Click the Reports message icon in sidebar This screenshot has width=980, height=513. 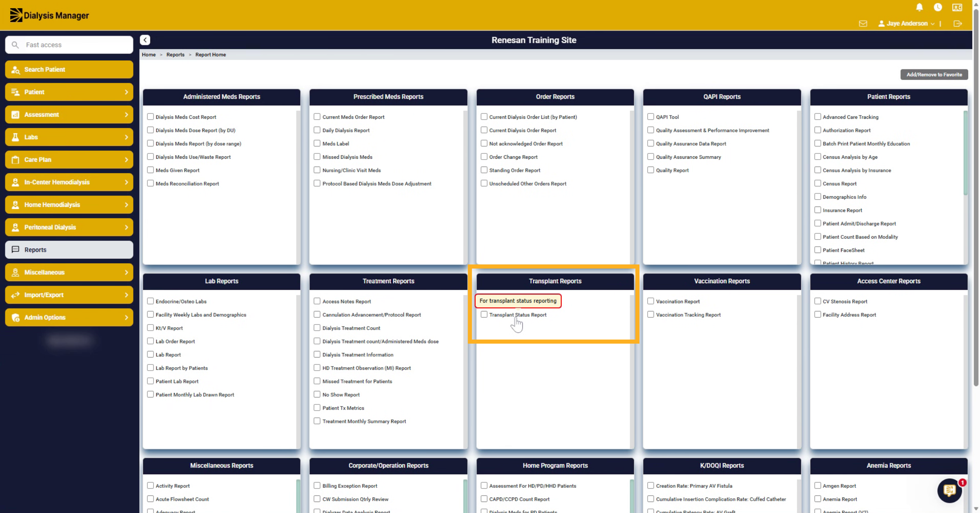coord(15,250)
